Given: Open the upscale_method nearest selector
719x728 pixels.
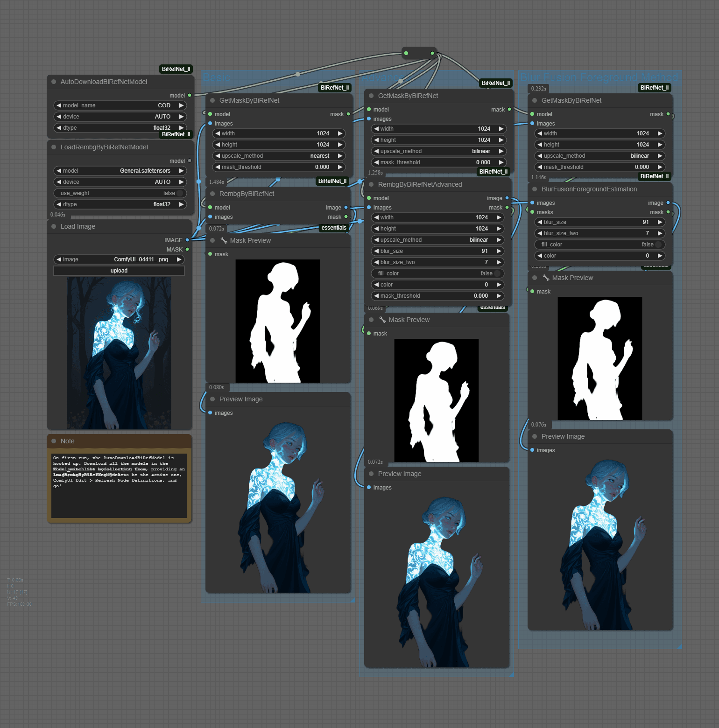Looking at the screenshot, I should point(279,156).
